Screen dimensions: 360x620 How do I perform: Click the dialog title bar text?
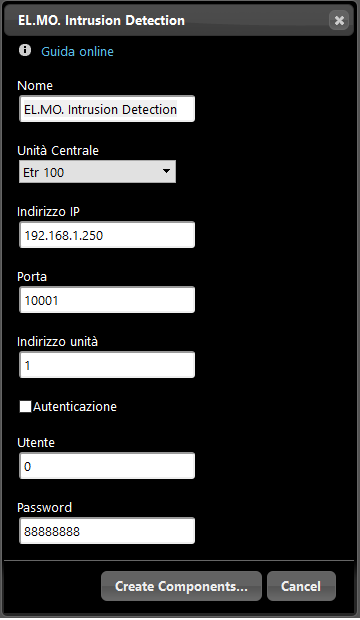(x=101, y=20)
